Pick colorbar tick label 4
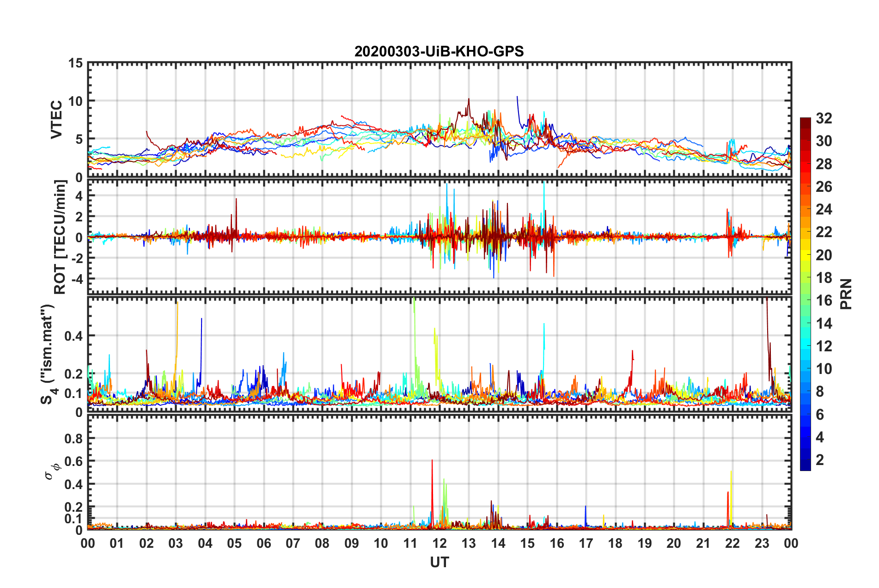This screenshot has height=588, width=879. click(820, 437)
